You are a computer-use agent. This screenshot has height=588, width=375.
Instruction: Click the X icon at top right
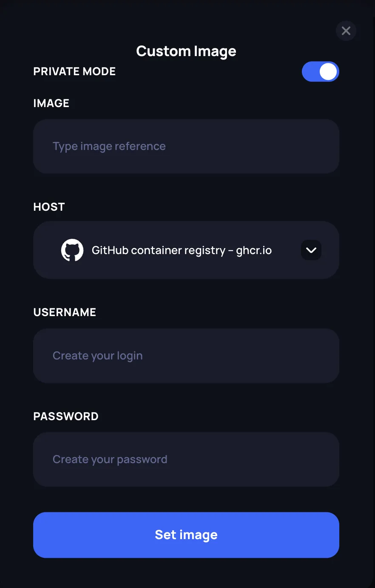tap(346, 31)
